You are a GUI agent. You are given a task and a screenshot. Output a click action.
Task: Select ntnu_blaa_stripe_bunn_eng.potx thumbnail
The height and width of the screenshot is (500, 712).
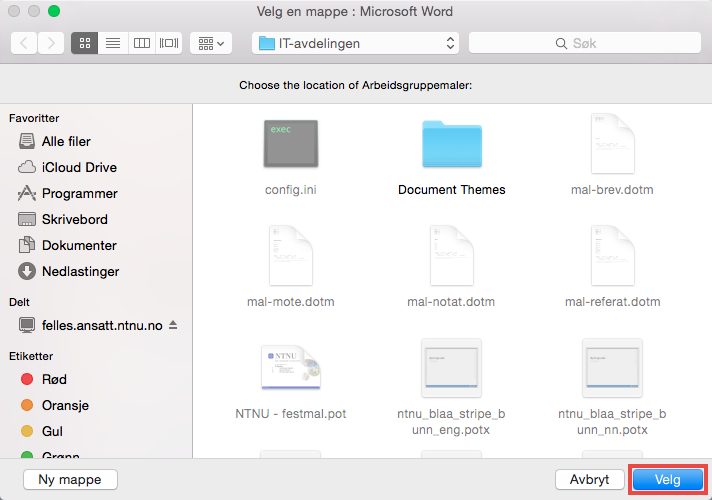point(451,367)
